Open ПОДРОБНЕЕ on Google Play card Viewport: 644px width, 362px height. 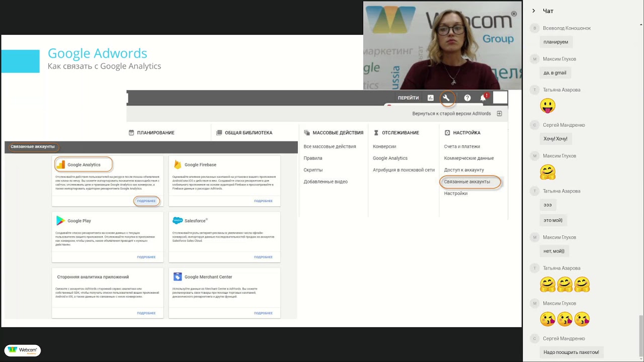click(x=146, y=257)
